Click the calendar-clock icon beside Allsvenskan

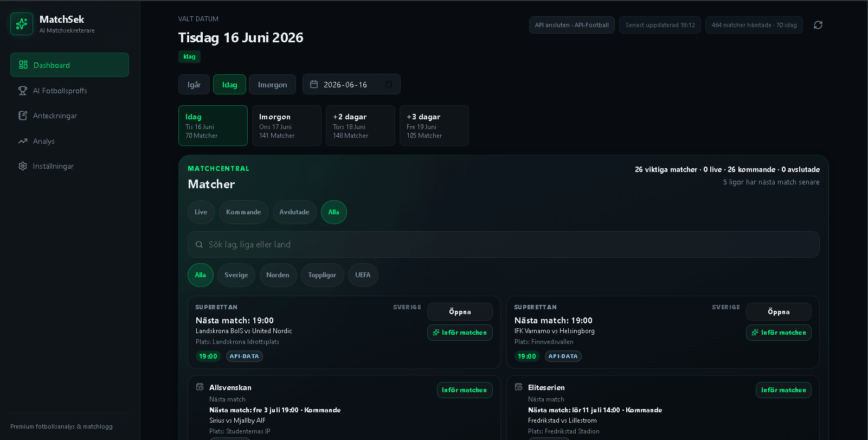(x=200, y=387)
